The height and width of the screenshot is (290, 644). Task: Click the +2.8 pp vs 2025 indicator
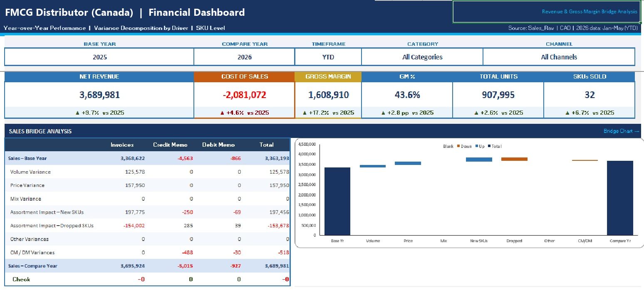[407, 113]
